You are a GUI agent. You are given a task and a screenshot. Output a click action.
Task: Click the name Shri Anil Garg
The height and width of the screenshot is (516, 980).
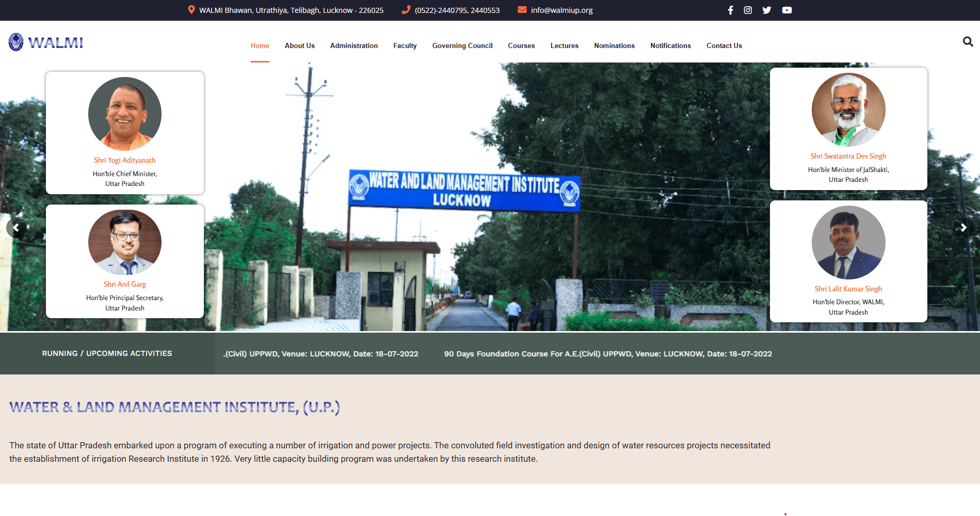pyautogui.click(x=125, y=284)
